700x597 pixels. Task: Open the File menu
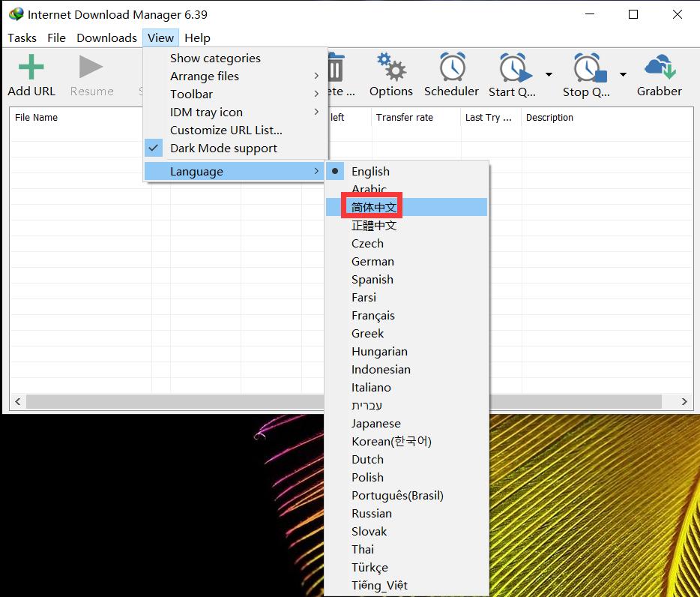pyautogui.click(x=56, y=38)
